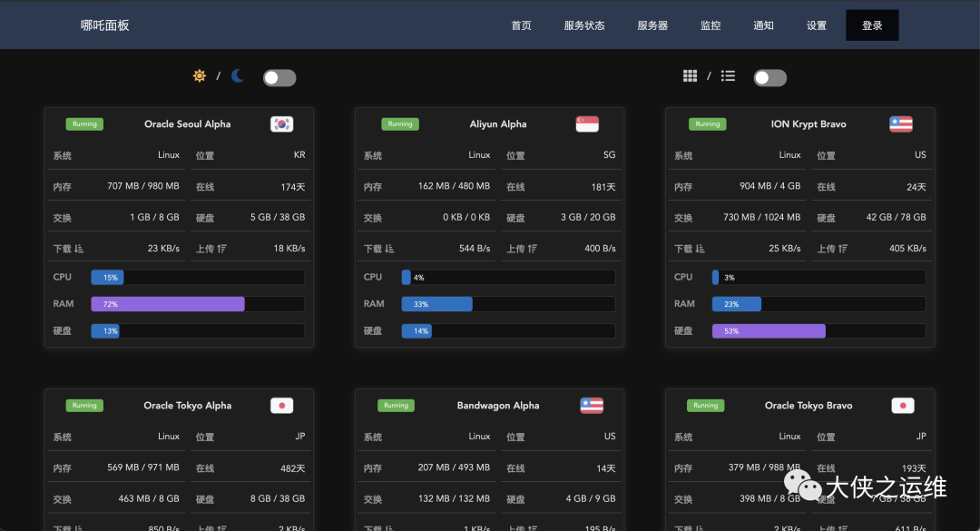Click Aliyun Alpha CPU 4% bar
Image resolution: width=980 pixels, height=531 pixels.
point(508,277)
